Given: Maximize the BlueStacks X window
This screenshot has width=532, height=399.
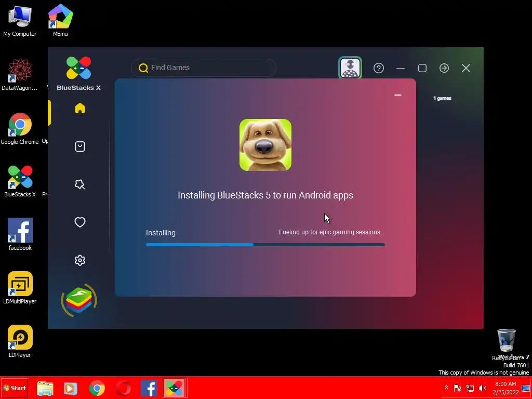Looking at the screenshot, I should pyautogui.click(x=422, y=68).
